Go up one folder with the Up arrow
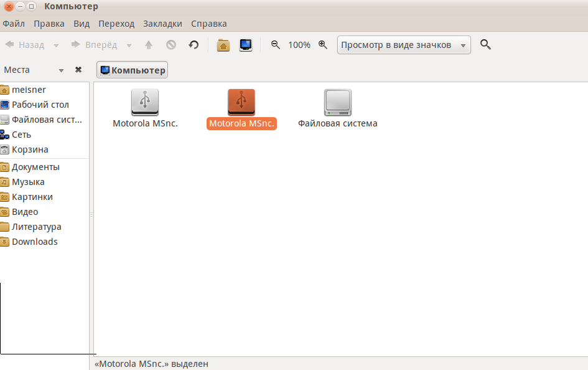 [x=149, y=45]
